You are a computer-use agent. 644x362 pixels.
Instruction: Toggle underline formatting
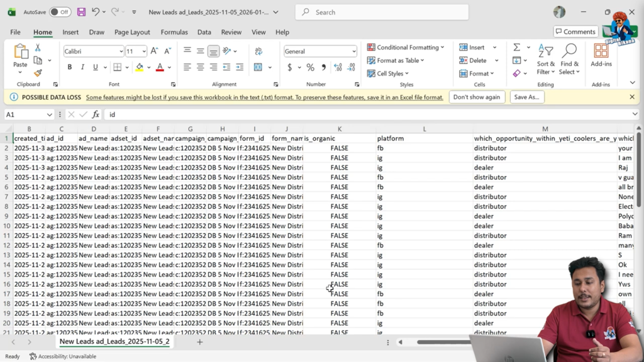coord(95,67)
